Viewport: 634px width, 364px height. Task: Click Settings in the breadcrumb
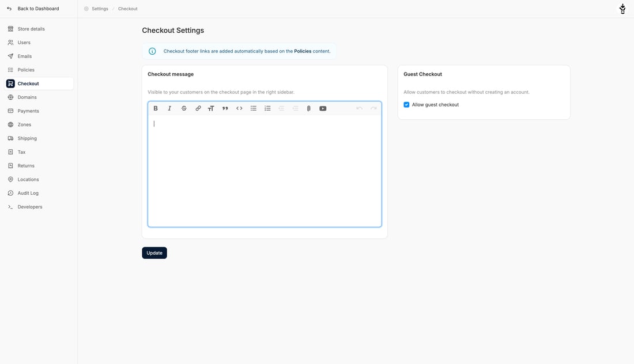(100, 9)
